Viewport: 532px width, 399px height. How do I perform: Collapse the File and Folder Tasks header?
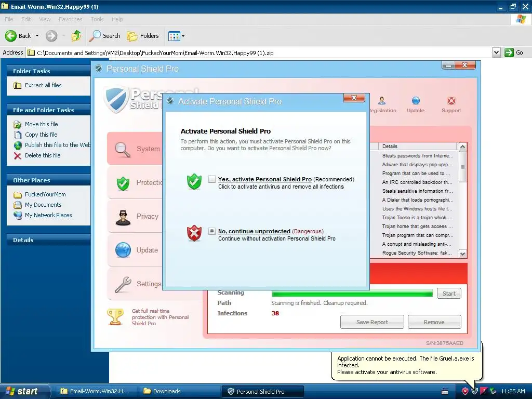tap(49, 110)
